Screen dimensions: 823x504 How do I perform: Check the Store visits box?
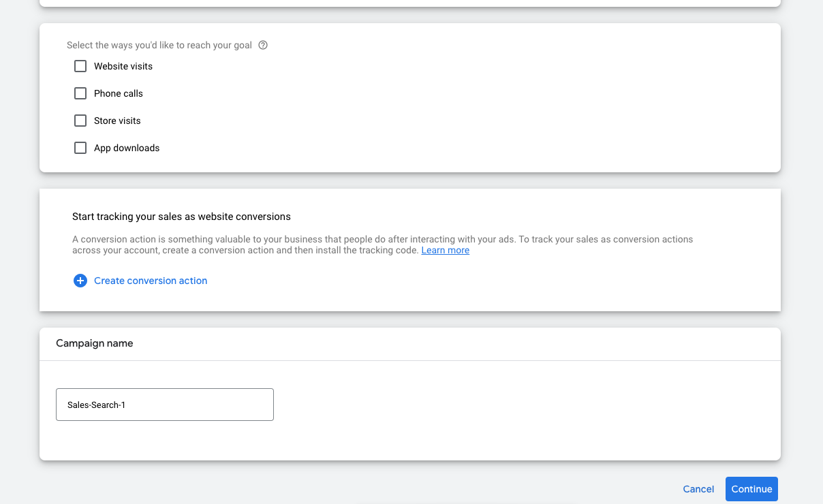point(80,121)
